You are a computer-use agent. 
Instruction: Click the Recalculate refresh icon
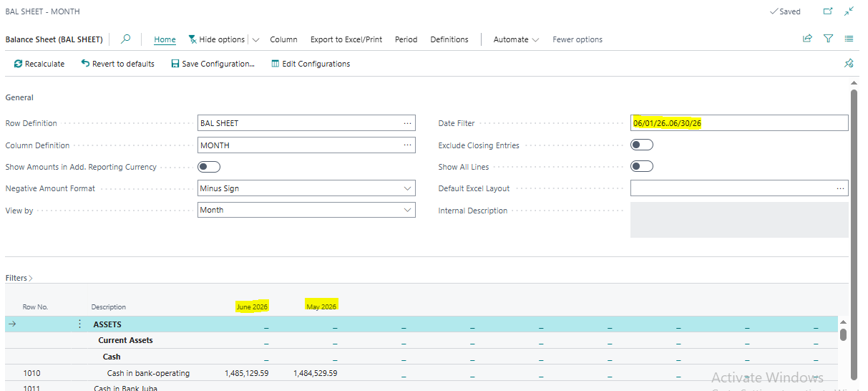coord(19,64)
